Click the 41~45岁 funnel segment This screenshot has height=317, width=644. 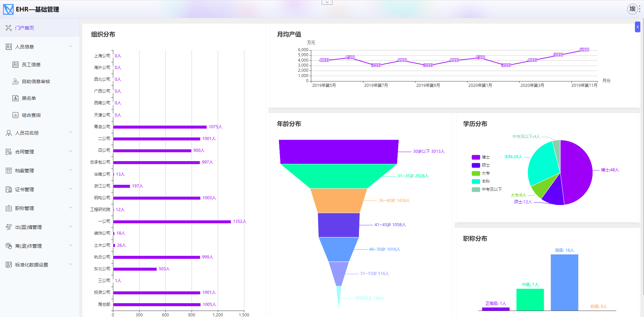point(338,225)
